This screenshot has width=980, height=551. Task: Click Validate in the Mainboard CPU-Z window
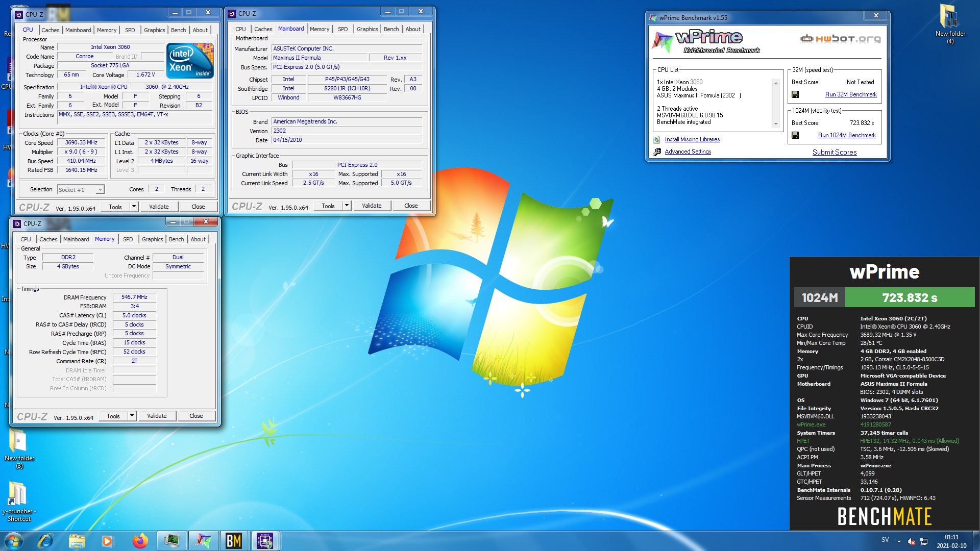coord(372,206)
